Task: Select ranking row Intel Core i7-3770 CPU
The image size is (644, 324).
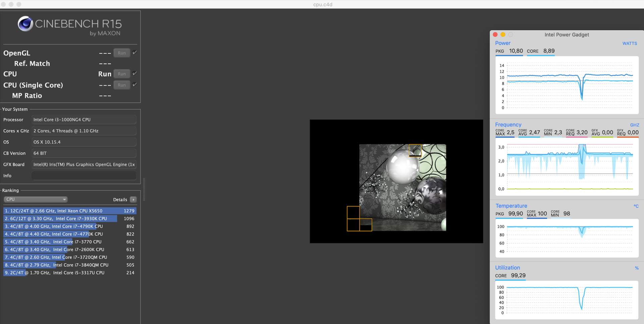Action: tap(70, 242)
